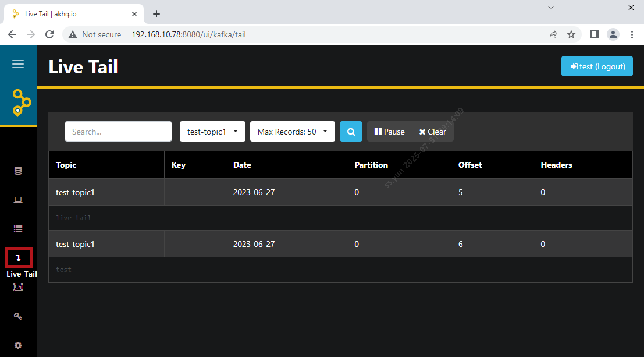
Task: Open the Consumer Groups icon in sidebar
Action: point(18,287)
